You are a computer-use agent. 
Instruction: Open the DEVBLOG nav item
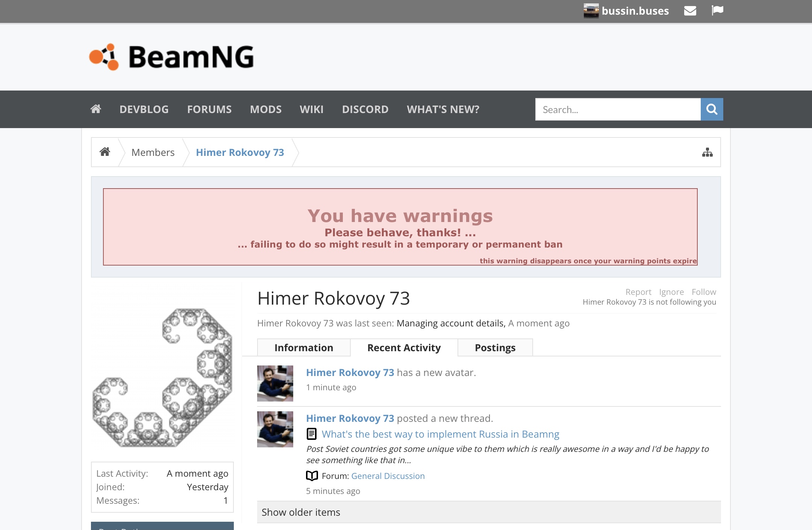144,109
